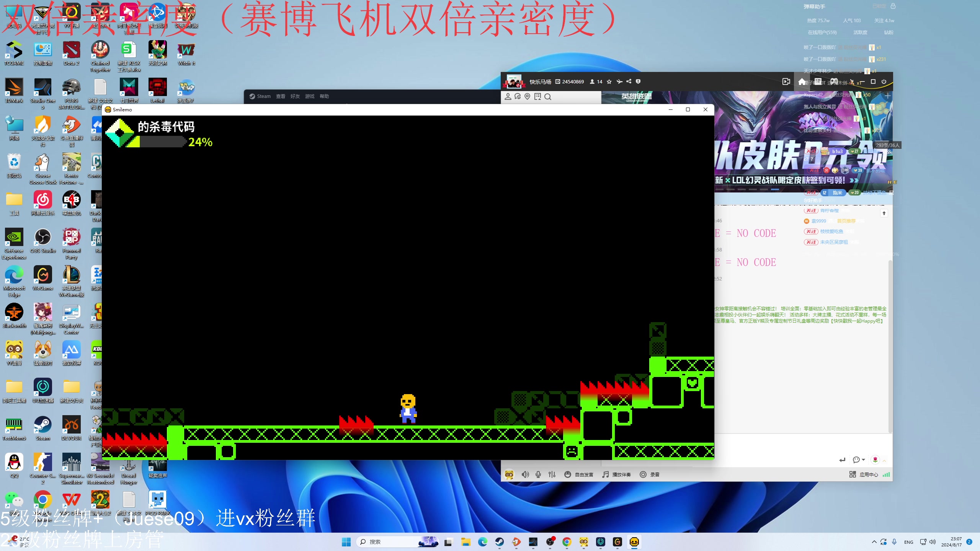This screenshot has width=980, height=551.
Task: Click the plus icon beside the YY banner
Action: click(888, 95)
